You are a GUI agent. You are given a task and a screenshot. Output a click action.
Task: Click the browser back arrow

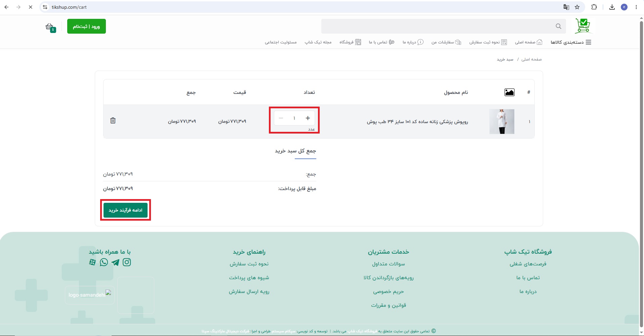tap(6, 7)
